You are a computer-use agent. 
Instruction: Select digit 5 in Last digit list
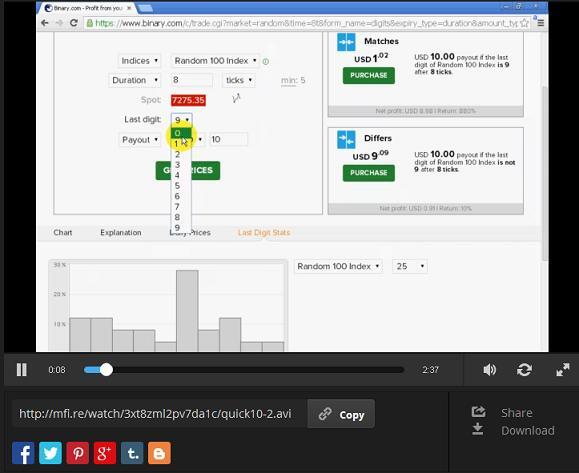(178, 186)
